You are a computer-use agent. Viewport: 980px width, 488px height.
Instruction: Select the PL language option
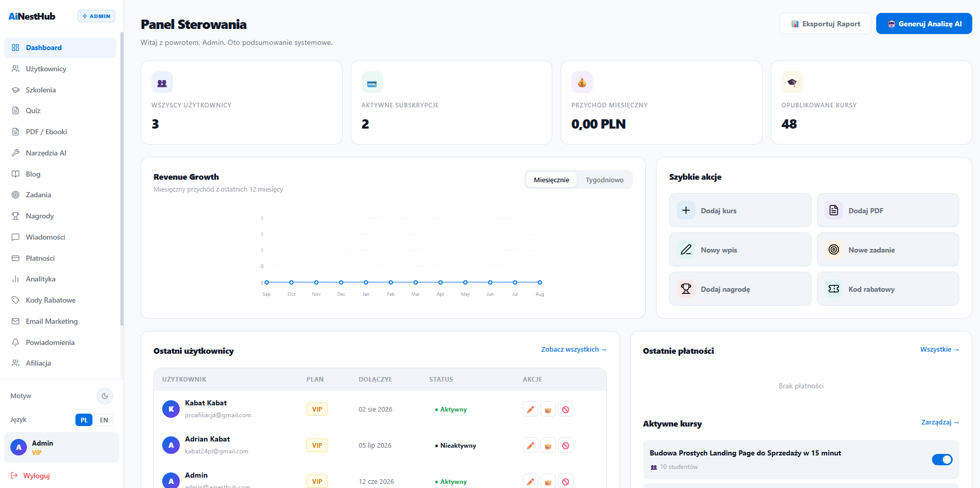(x=84, y=420)
